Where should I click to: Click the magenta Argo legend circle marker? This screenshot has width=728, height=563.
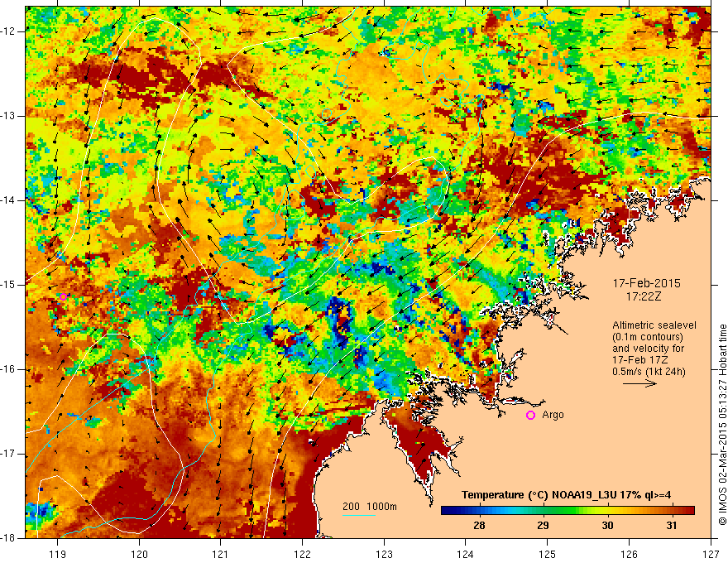530,416
